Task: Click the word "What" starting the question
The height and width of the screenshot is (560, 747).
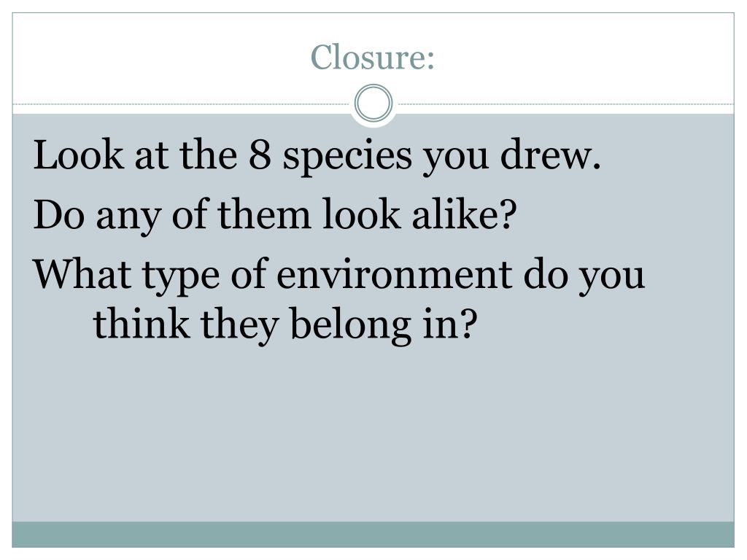Action: point(82,274)
